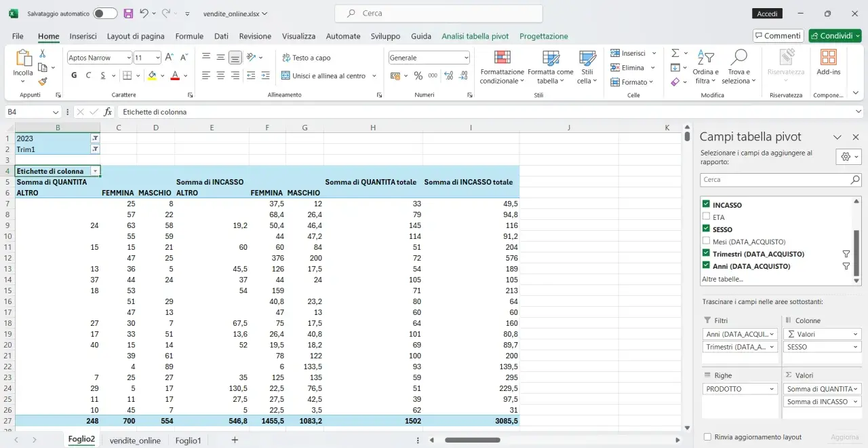Open the 2023 year filter dropdown
The image size is (868, 448).
(95, 138)
